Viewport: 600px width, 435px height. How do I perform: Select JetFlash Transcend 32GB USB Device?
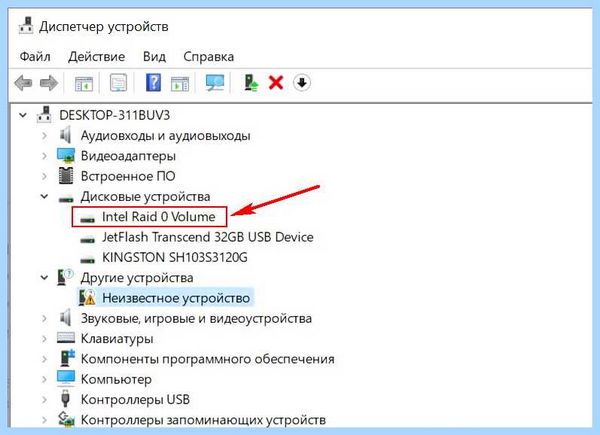(x=208, y=237)
